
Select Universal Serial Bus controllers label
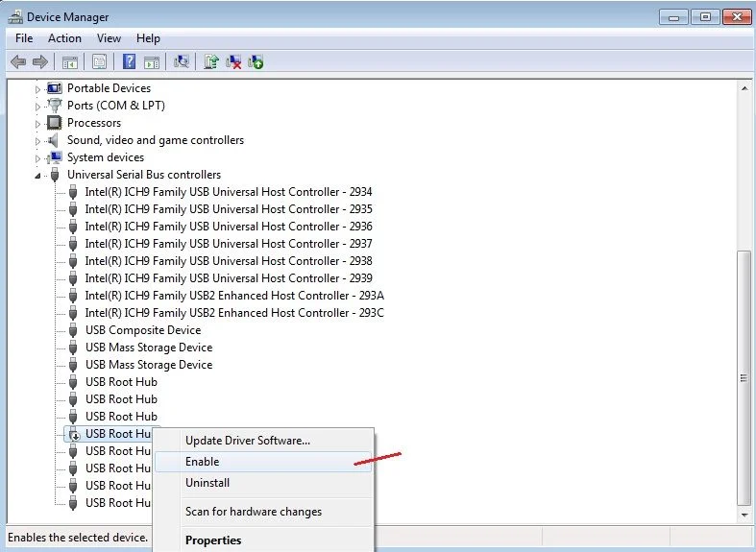[x=144, y=175]
